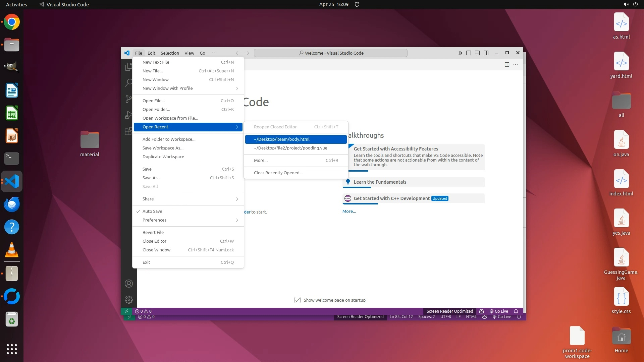This screenshot has width=644, height=362.
Task: Toggle the bottom Panel layout icon
Action: (477, 53)
